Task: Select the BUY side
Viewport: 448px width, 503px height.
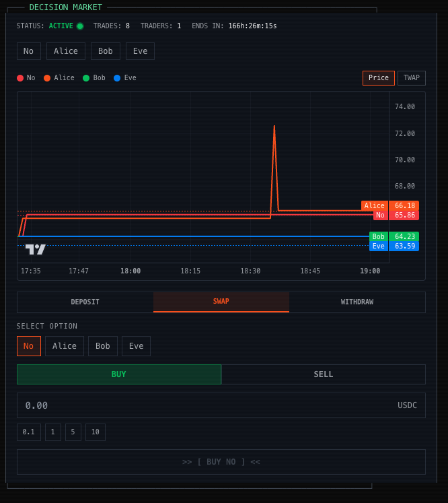Action: [x=119, y=374]
